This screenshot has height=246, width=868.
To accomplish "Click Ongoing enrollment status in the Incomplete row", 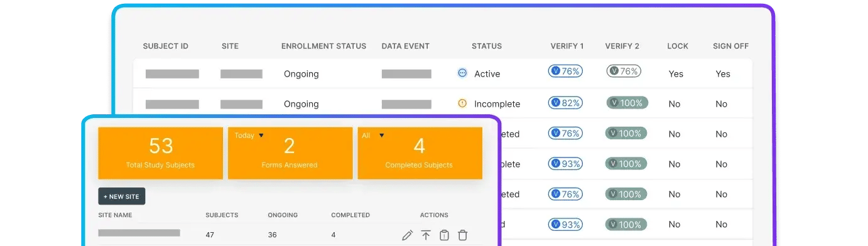I will click(301, 104).
